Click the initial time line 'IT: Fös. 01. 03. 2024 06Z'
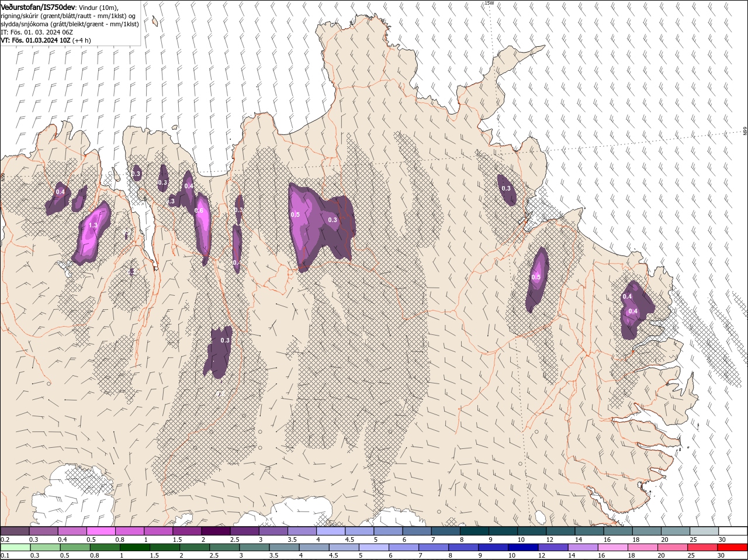The image size is (748, 560). pyautogui.click(x=37, y=32)
